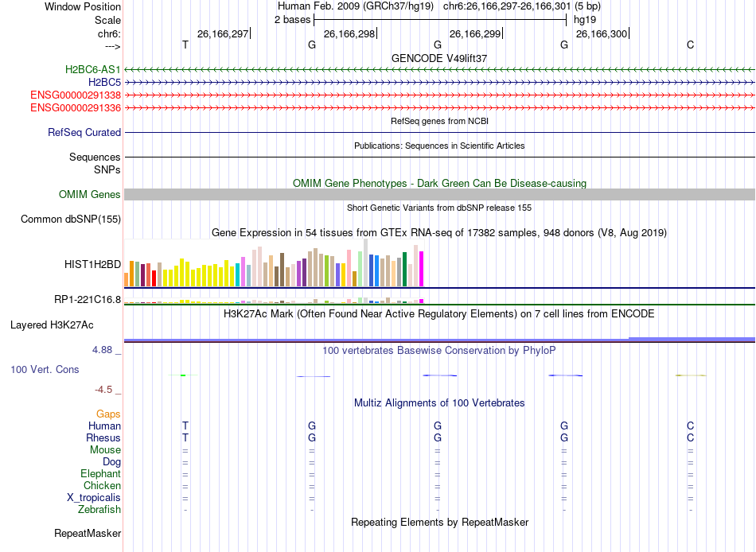Click the hg19 assembly label
The width and height of the screenshot is (756, 552).
click(585, 20)
